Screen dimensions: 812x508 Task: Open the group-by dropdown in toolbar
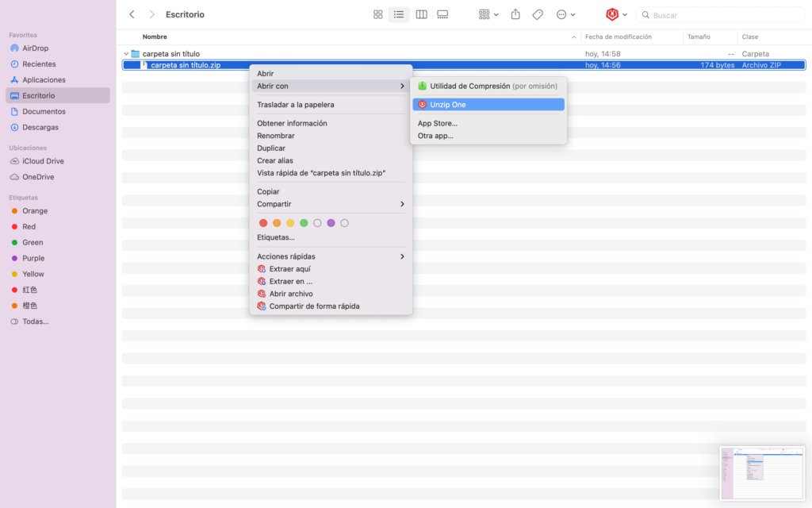tap(488, 14)
